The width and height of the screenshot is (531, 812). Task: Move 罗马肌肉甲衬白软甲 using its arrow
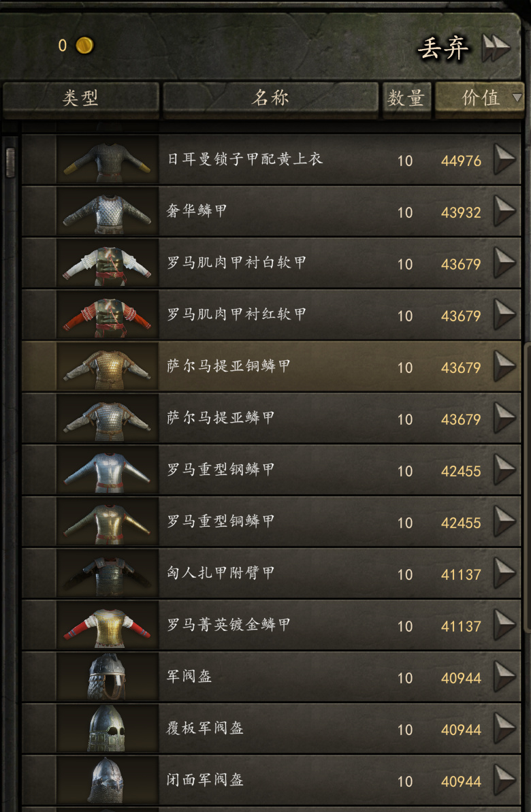504,263
